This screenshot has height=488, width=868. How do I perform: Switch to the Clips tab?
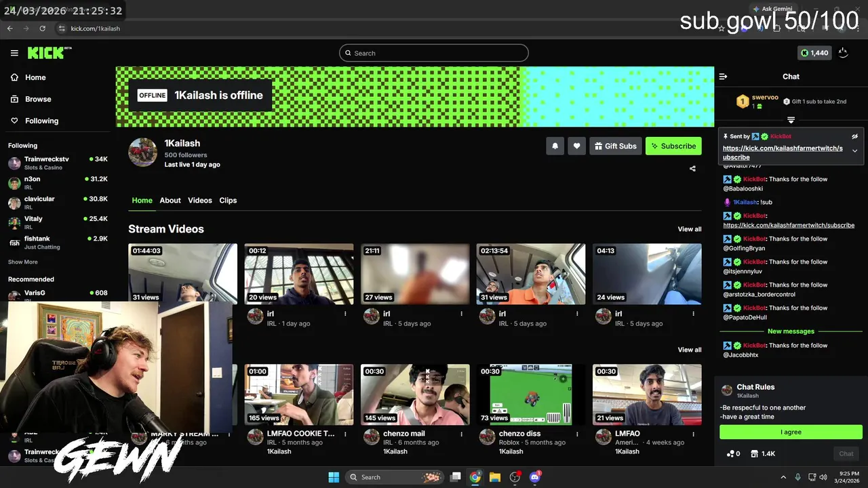(x=228, y=201)
